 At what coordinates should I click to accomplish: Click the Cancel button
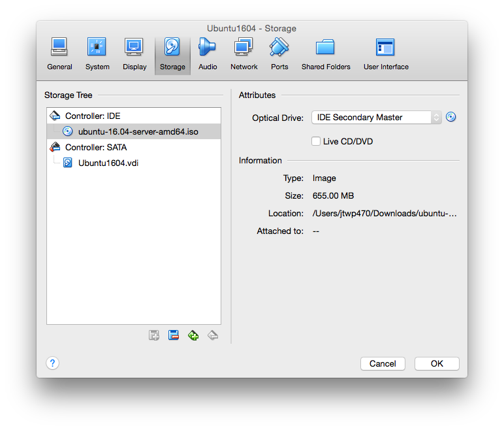point(383,364)
